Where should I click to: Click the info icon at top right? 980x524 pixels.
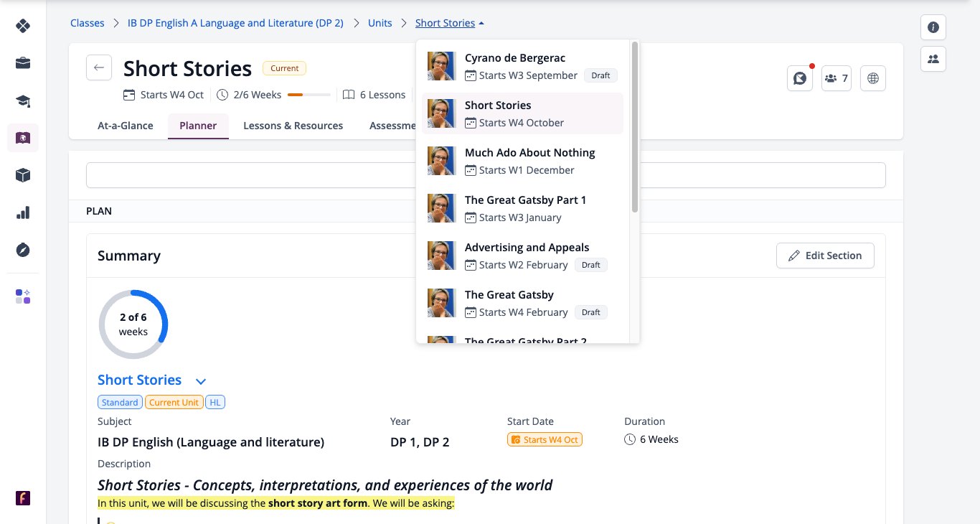pos(933,27)
